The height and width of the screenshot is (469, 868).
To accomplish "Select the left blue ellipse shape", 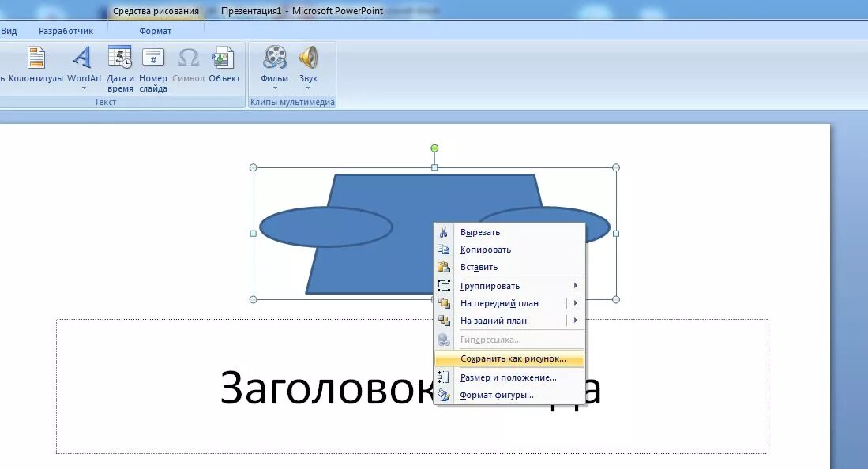I will pos(326,227).
